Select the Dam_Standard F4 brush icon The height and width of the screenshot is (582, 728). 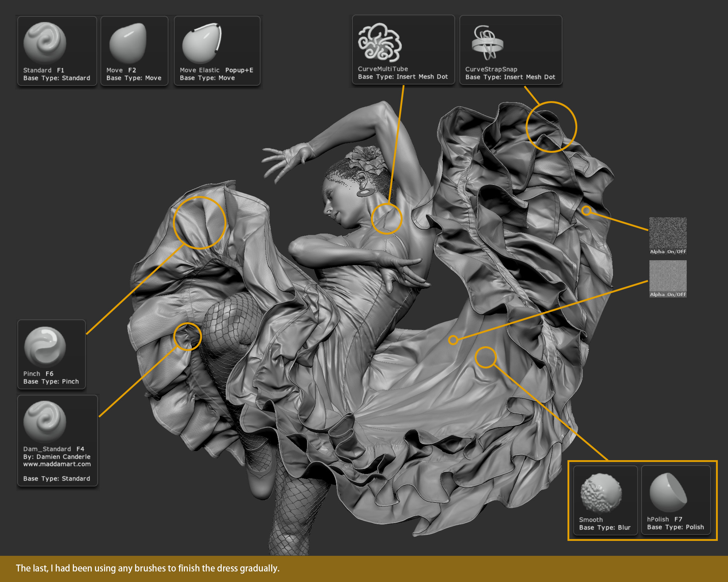pos(45,422)
